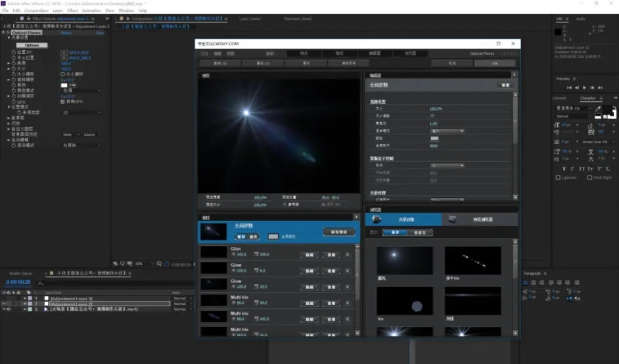Open blend mode dropdown in global parameters
The image size is (619, 364).
pos(447,131)
